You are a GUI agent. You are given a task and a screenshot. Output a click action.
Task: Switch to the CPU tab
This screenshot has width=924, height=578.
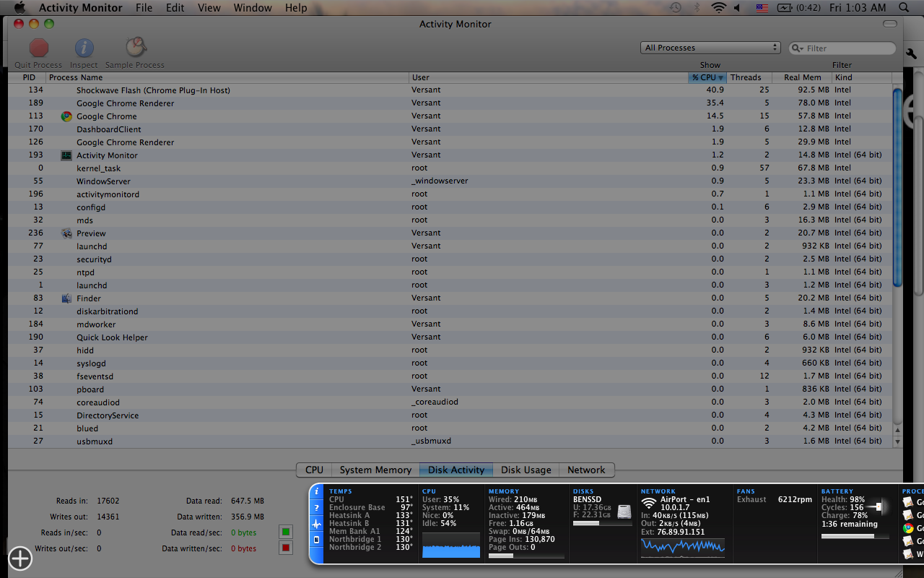pyautogui.click(x=314, y=470)
